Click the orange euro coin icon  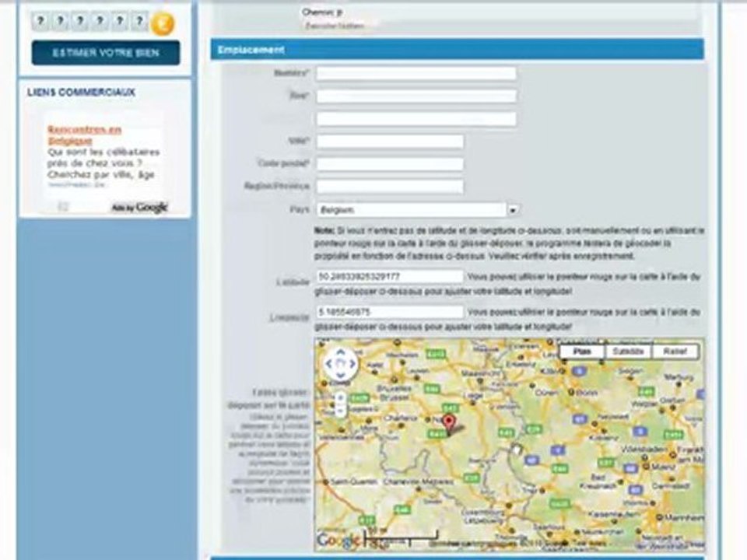tap(162, 23)
